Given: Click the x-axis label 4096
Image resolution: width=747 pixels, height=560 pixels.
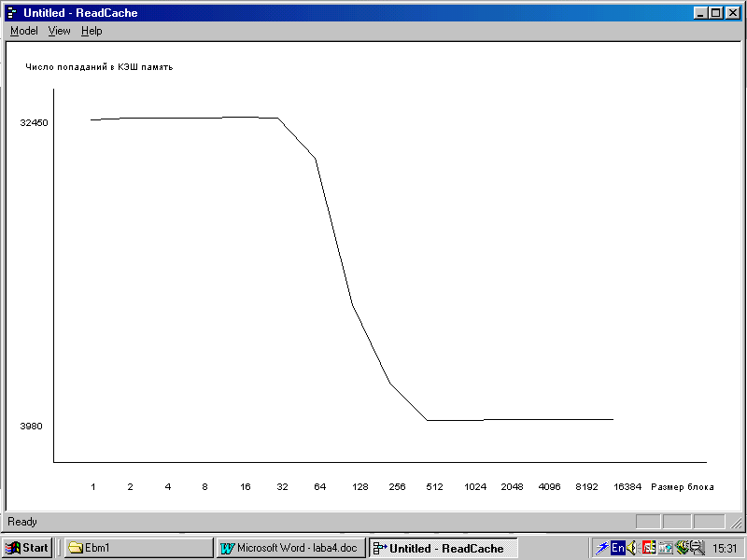Looking at the screenshot, I should point(549,486).
